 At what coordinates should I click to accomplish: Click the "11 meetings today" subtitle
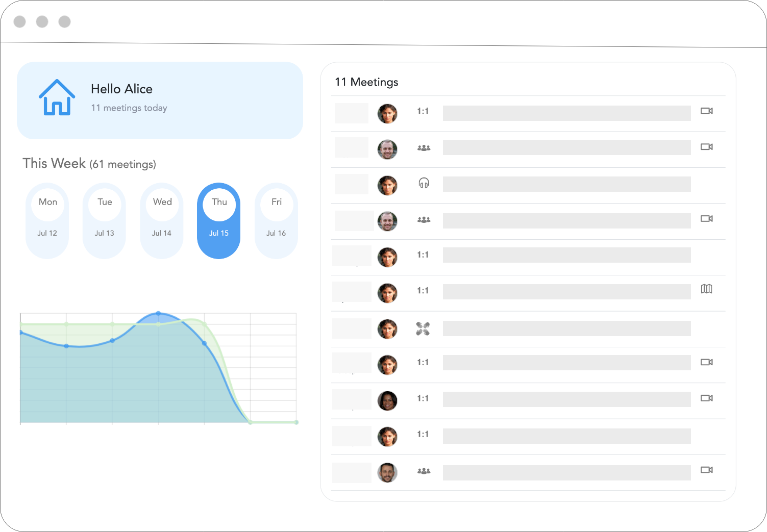[x=129, y=108]
